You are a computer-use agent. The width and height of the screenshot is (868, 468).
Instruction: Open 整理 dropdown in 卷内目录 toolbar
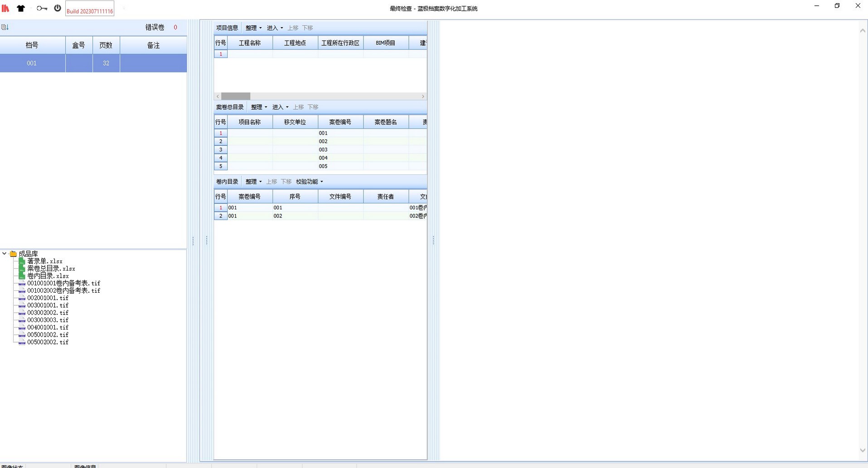pos(253,182)
